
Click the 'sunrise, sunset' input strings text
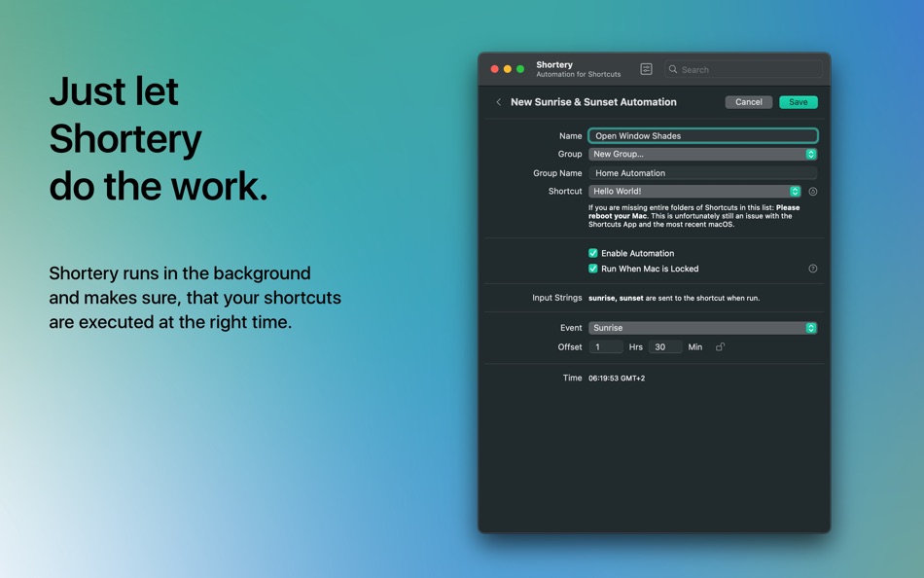tap(616, 298)
